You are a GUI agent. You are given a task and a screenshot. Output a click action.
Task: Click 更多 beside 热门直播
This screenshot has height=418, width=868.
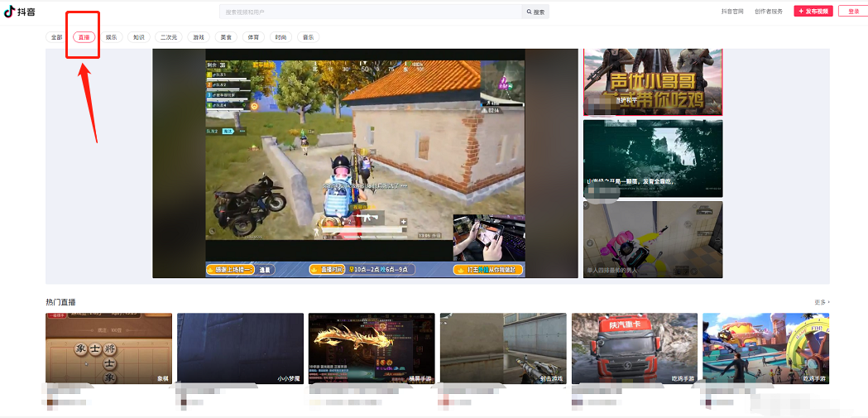822,302
